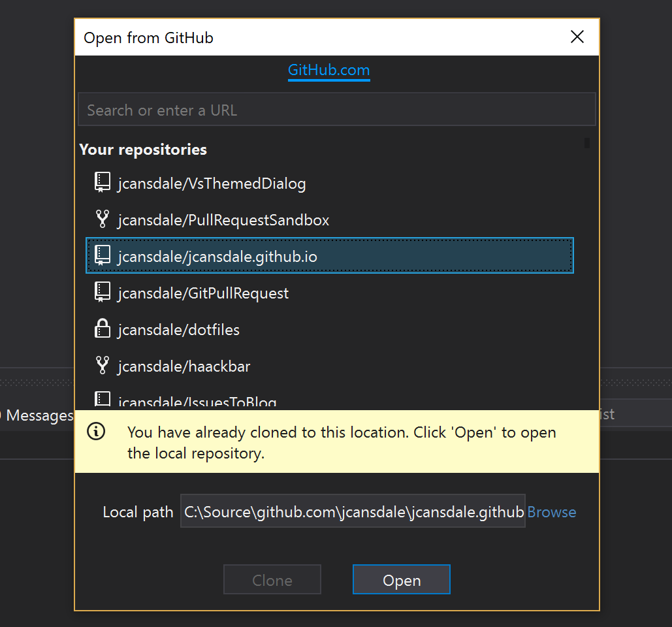Switch to the GitHub.com tab
672x627 pixels.
[x=328, y=71]
